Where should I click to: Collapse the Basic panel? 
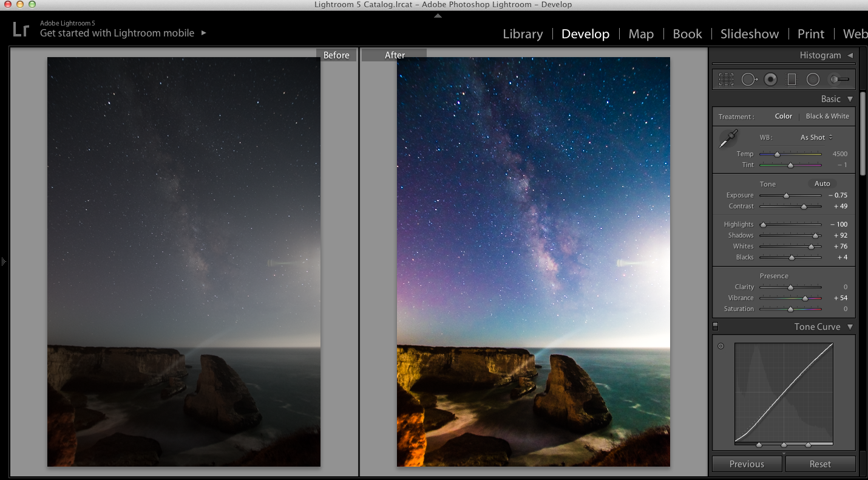850,99
